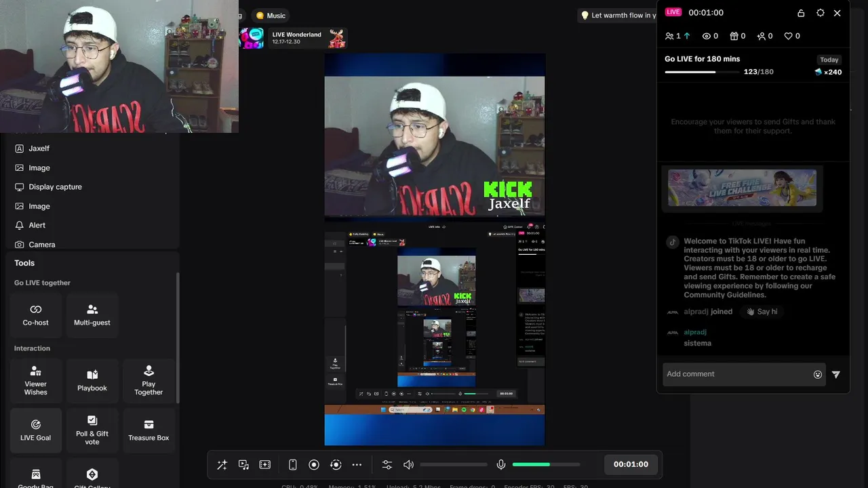Click the Camera source icon
Image resolution: width=868 pixels, height=488 pixels.
(20, 245)
